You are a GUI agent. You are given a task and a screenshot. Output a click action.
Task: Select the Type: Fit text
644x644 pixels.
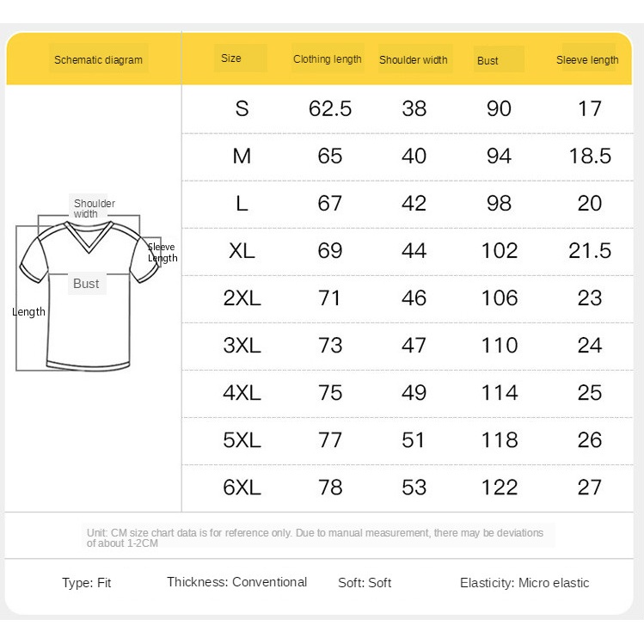(86, 583)
